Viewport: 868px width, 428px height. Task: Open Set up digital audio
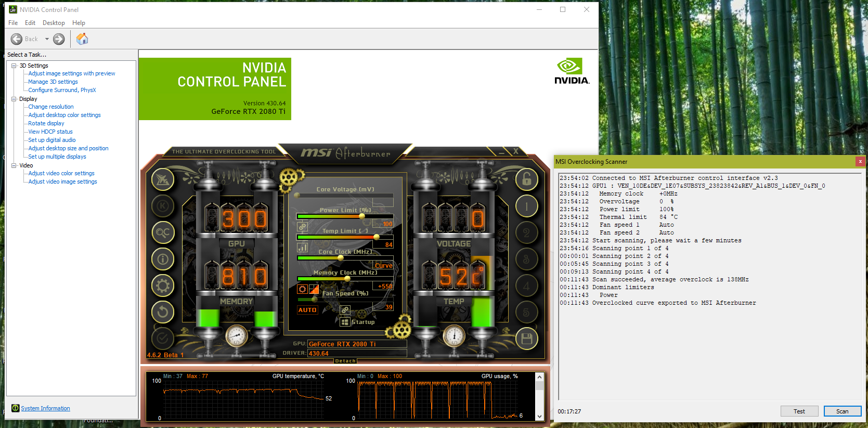tap(52, 140)
